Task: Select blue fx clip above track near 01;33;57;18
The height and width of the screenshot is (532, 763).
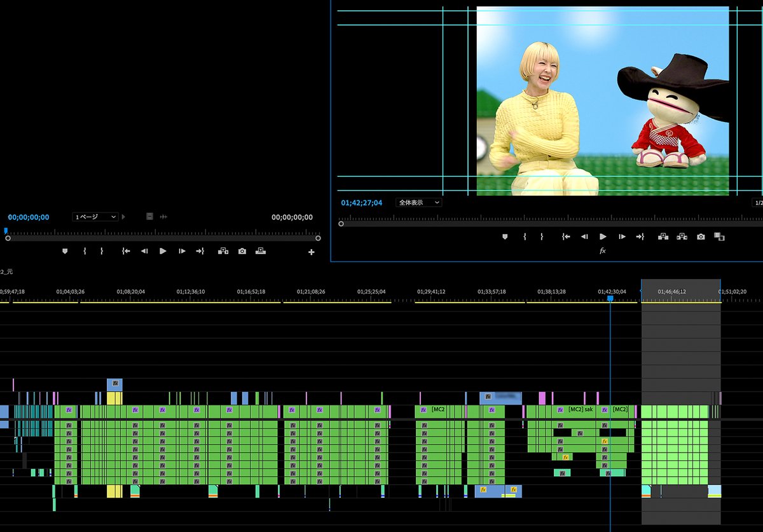Action: tap(500, 397)
